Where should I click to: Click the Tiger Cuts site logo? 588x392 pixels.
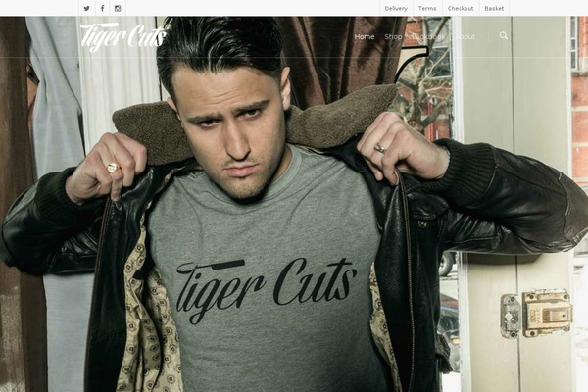(x=123, y=37)
